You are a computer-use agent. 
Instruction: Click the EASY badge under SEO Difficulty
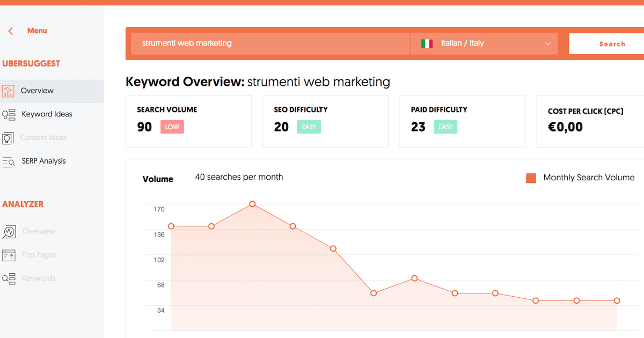pyautogui.click(x=309, y=127)
